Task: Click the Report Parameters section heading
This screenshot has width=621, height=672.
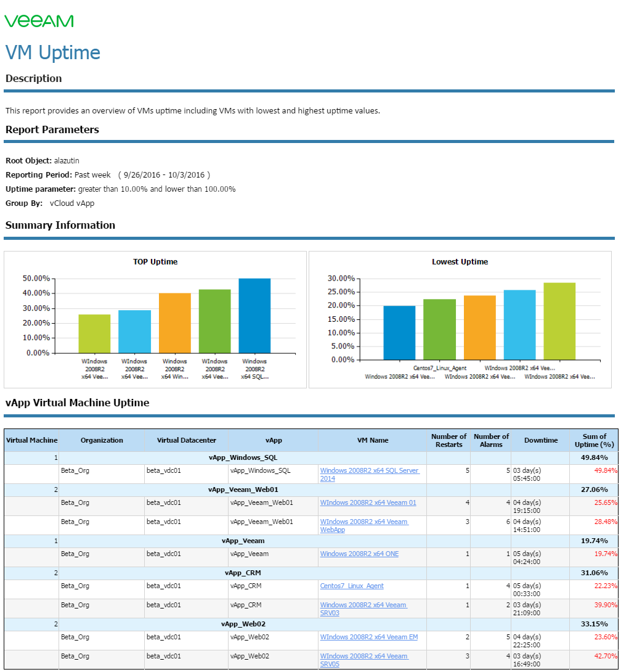Action: [52, 129]
